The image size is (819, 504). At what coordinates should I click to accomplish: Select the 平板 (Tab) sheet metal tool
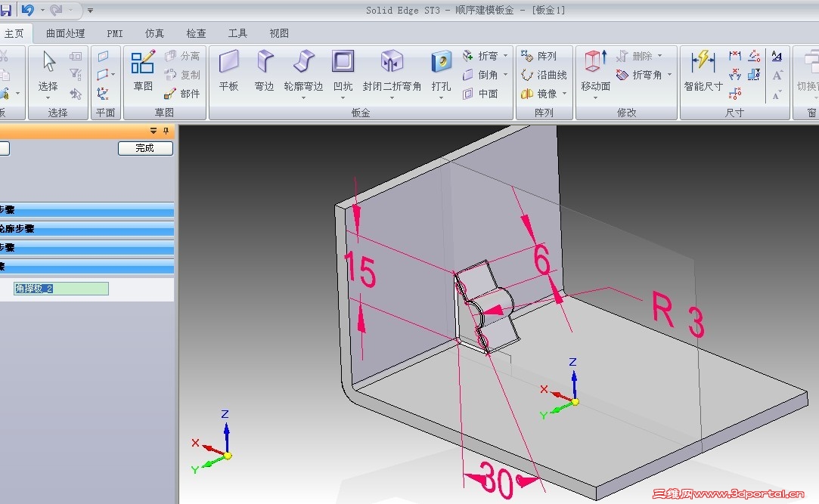[229, 62]
